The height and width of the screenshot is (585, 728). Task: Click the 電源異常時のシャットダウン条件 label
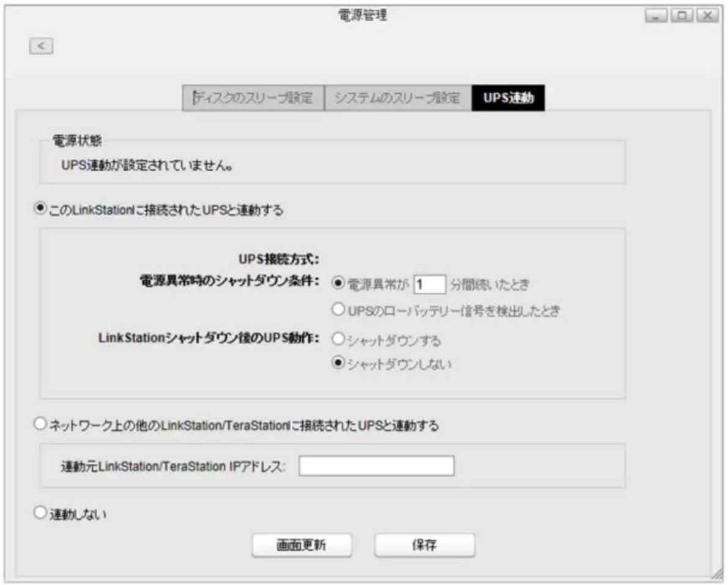click(229, 281)
